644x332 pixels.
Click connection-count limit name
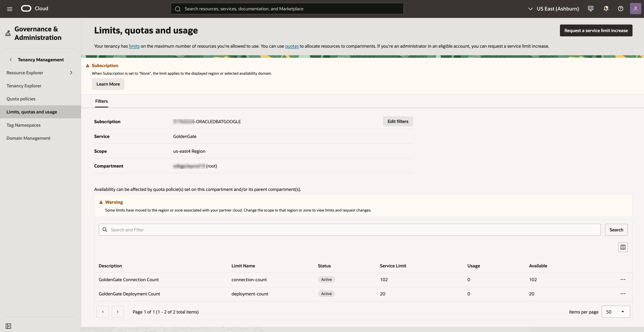[249, 279]
